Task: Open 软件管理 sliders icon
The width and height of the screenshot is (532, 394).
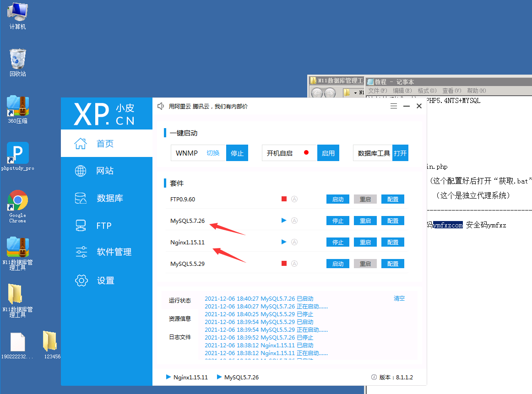Action: 81,252
